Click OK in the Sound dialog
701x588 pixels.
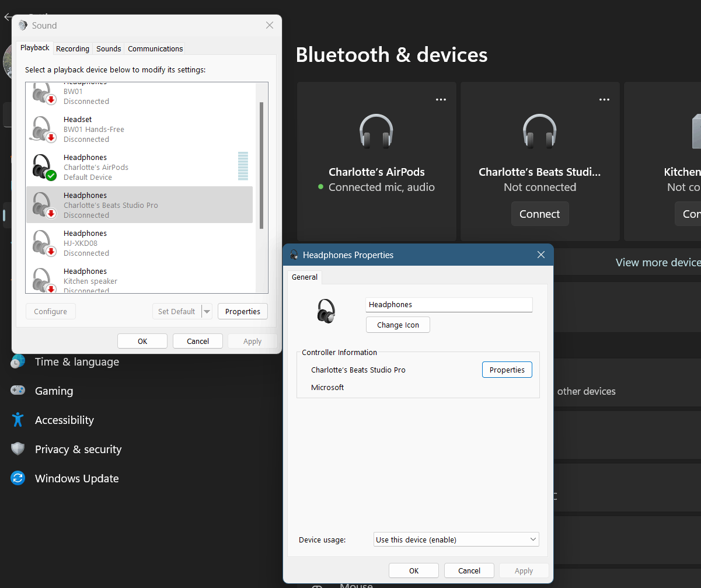point(142,341)
